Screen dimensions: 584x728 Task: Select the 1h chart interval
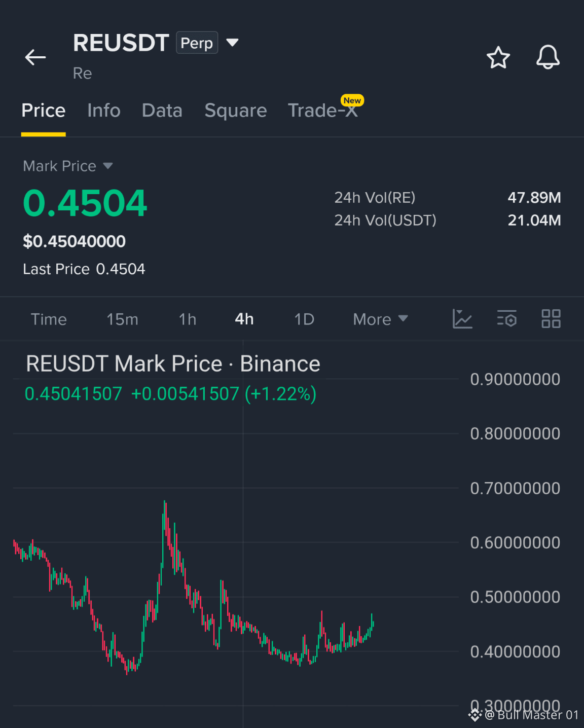tap(188, 319)
